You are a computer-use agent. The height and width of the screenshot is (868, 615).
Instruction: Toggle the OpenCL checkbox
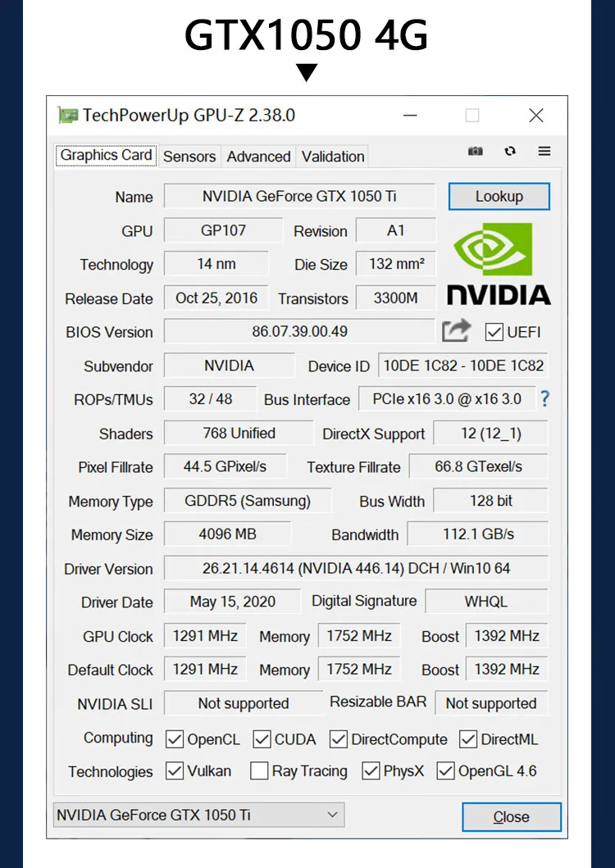(175, 739)
